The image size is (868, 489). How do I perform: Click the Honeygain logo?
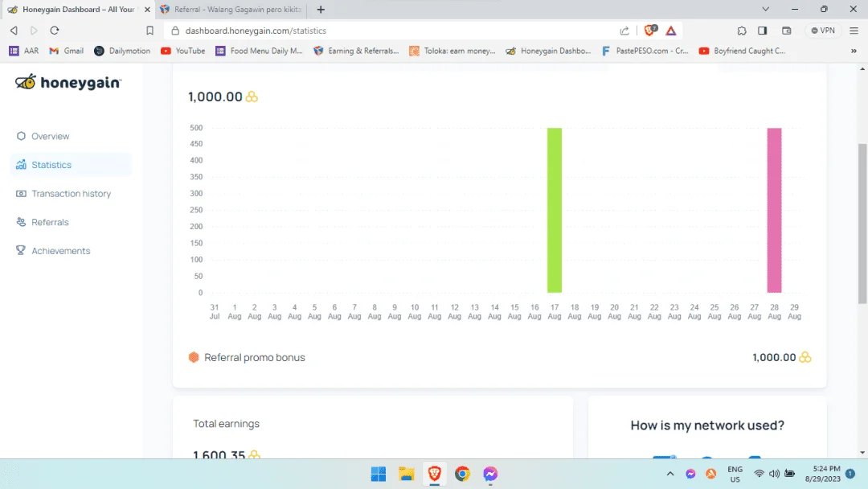68,83
